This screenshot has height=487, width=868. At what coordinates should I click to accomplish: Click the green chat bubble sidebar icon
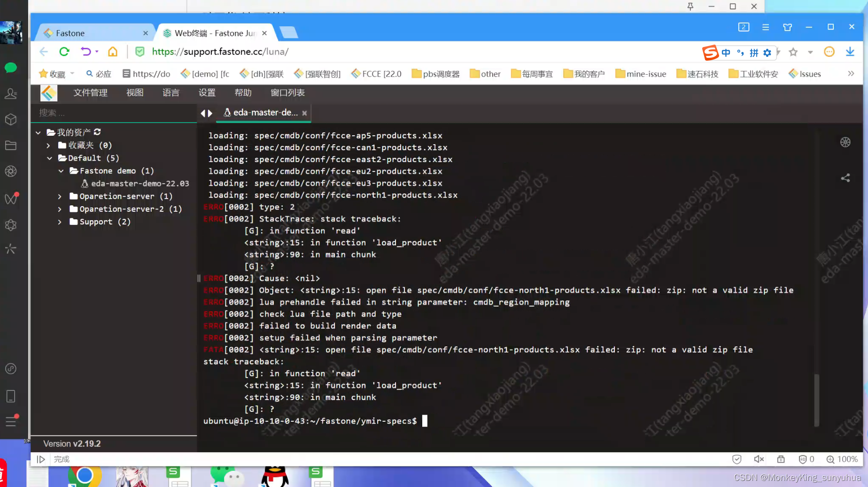click(11, 68)
